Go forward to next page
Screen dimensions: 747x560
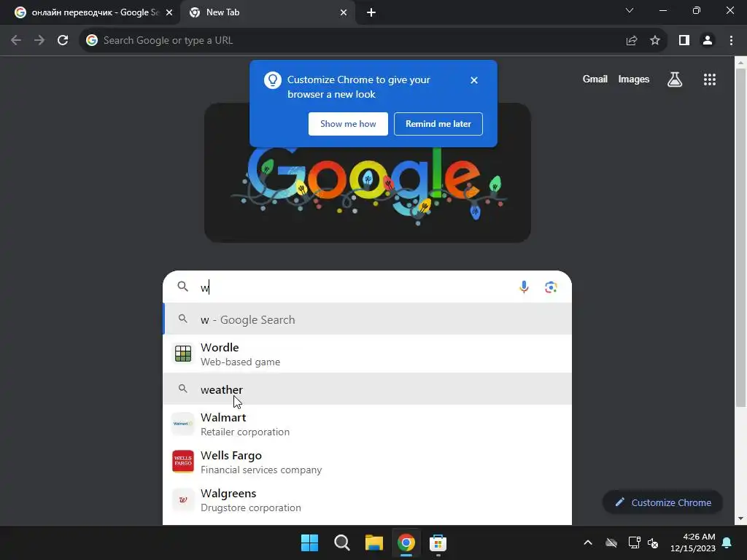pyautogui.click(x=39, y=41)
